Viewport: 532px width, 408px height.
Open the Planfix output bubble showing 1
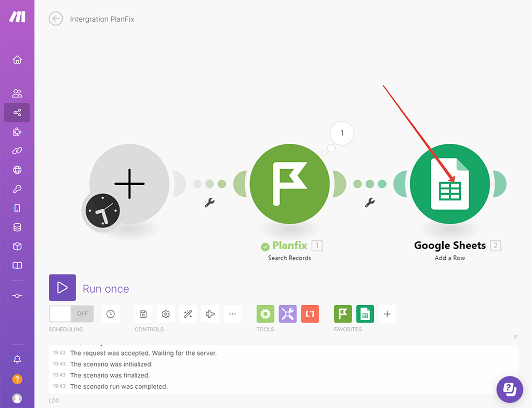pos(342,133)
